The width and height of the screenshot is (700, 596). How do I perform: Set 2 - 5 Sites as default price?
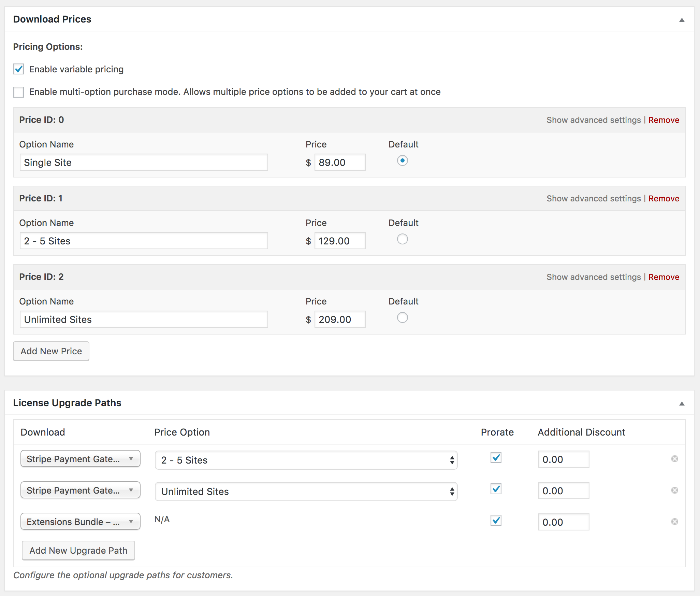[x=402, y=239]
